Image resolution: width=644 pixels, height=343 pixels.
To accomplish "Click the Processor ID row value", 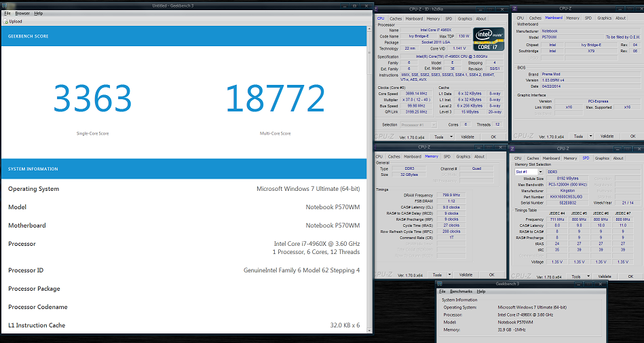I will tap(301, 270).
